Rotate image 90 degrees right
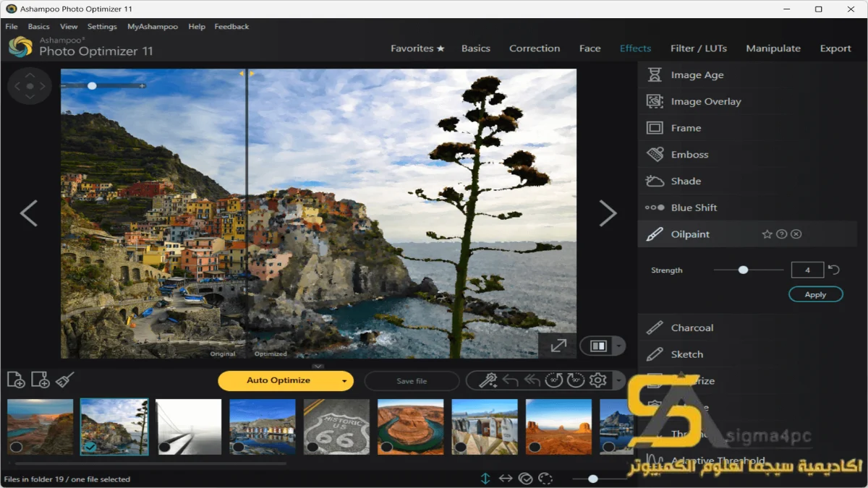 click(576, 380)
